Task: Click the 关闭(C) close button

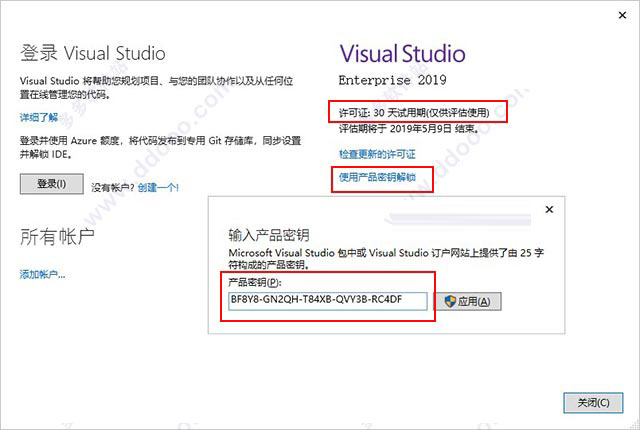Action: coord(593,403)
